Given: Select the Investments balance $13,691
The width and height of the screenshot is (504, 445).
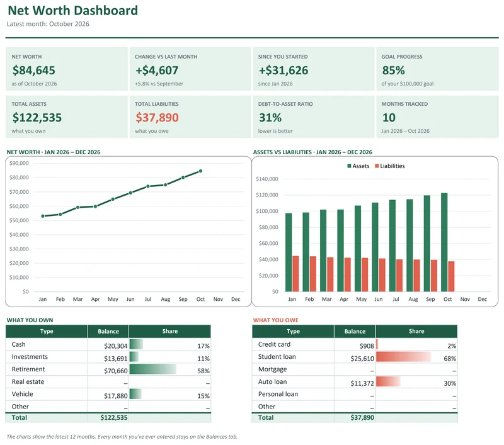Looking at the screenshot, I should tap(116, 359).
